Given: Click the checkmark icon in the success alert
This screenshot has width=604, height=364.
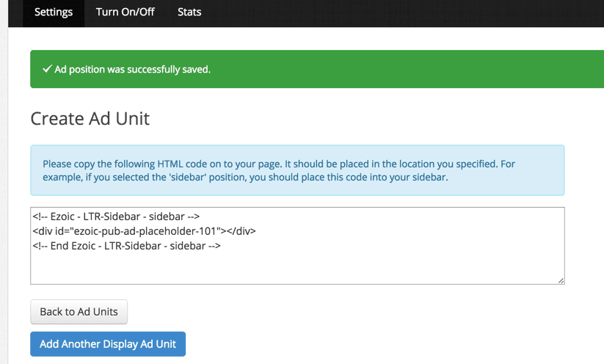Looking at the screenshot, I should coord(47,69).
